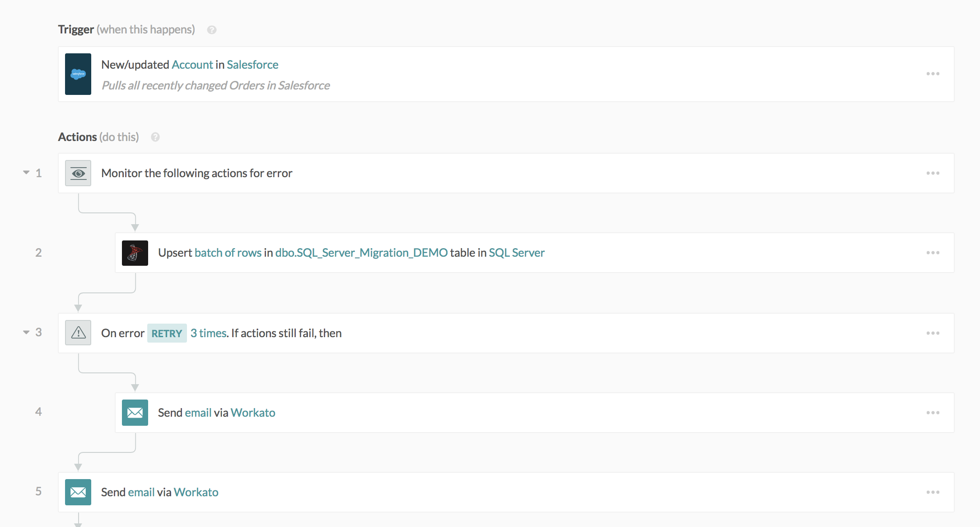980x527 pixels.
Task: Collapse the on-error block at step 3
Action: tap(26, 332)
